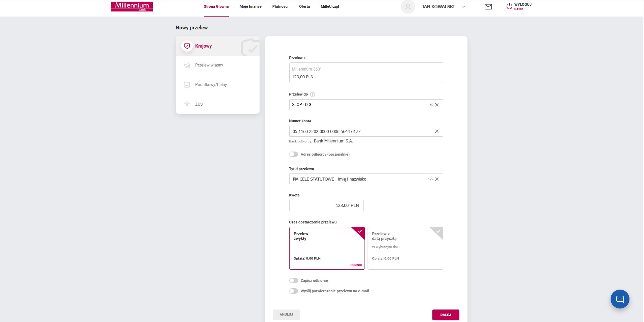The image size is (644, 322).
Task: Click the Wyloguj power icon
Action: pyautogui.click(x=509, y=7)
